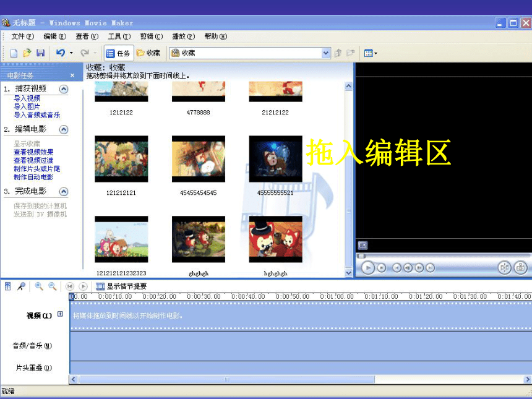Open the 查看 menu

(x=87, y=36)
